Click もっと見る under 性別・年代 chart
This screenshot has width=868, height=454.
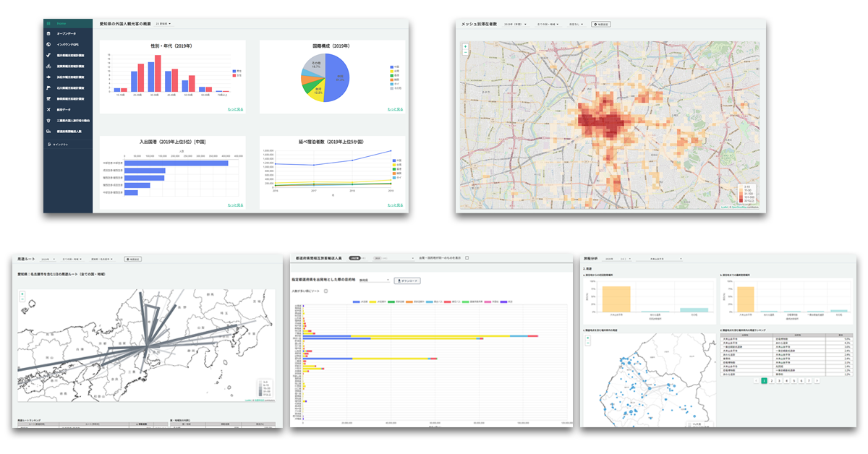tap(236, 109)
